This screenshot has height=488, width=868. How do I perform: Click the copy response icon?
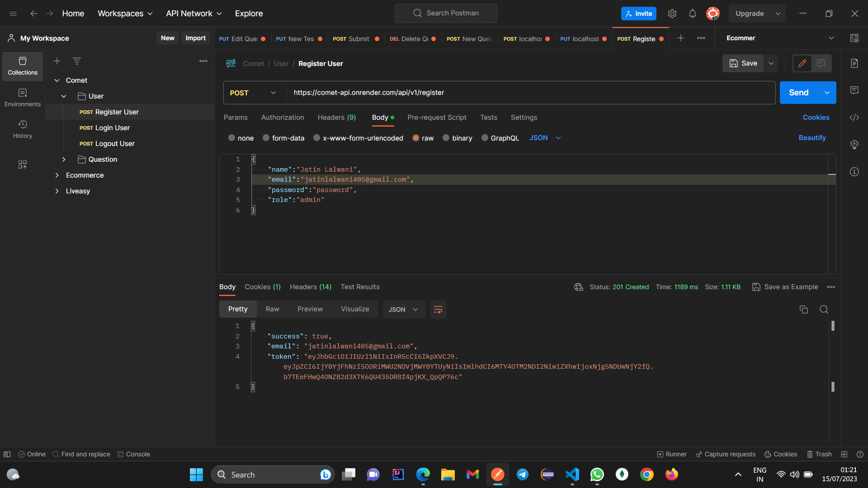click(803, 310)
